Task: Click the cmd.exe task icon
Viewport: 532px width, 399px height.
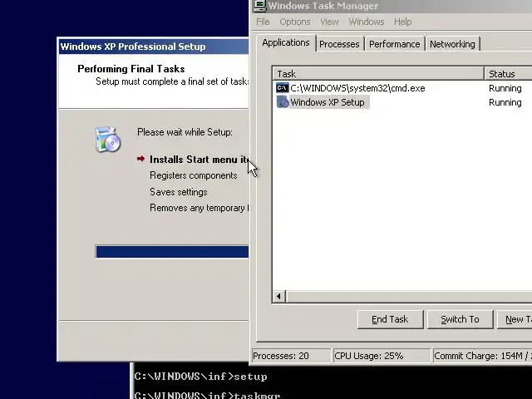Action: pyautogui.click(x=283, y=88)
